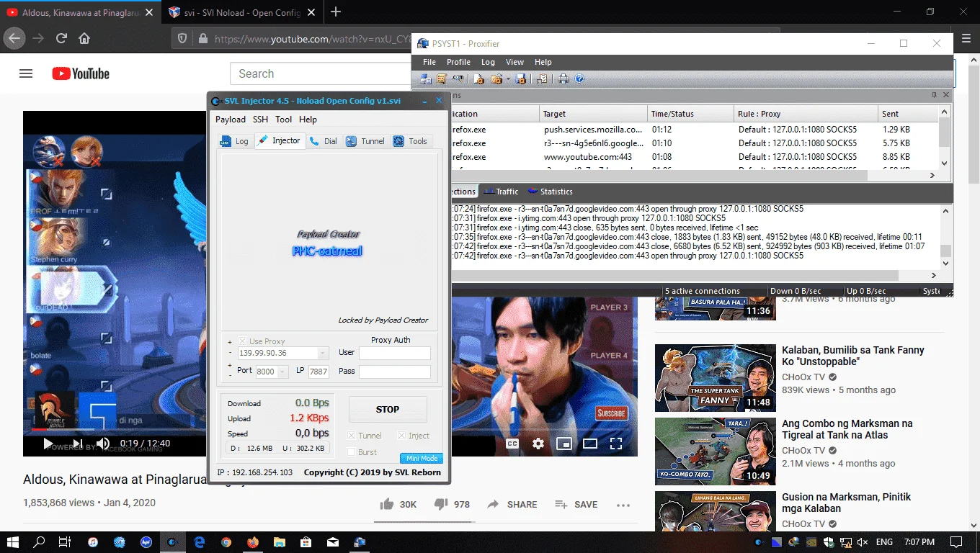Viewport: 980px width, 553px height.
Task: Open the Profiles dropdown arrow in Proxifier toolbar
Action: (508, 79)
